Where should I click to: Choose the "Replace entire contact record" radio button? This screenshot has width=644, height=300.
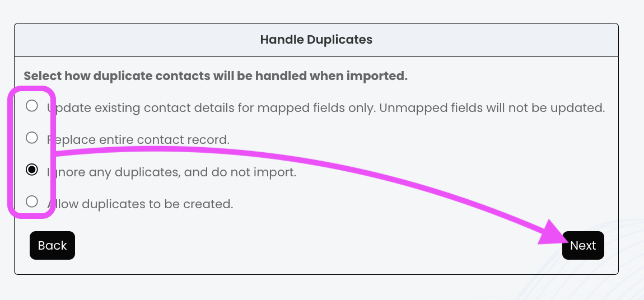coord(32,138)
